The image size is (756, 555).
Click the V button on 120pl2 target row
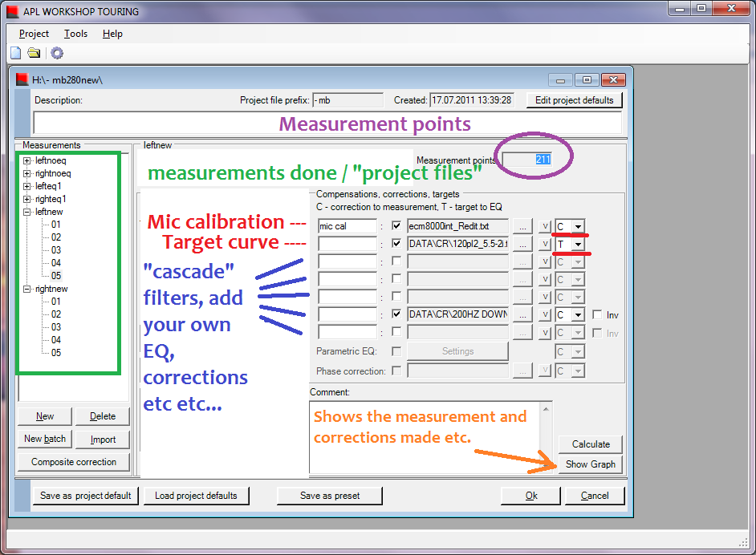click(x=545, y=245)
